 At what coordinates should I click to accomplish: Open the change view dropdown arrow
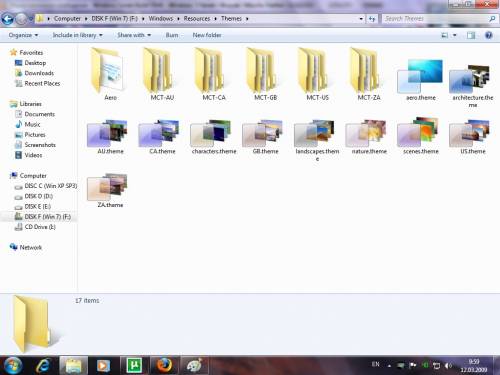(455, 35)
